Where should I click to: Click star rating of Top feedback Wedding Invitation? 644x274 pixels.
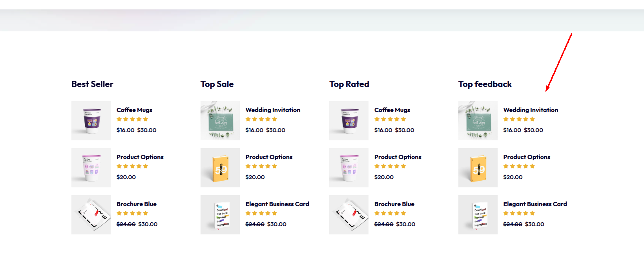pyautogui.click(x=519, y=119)
